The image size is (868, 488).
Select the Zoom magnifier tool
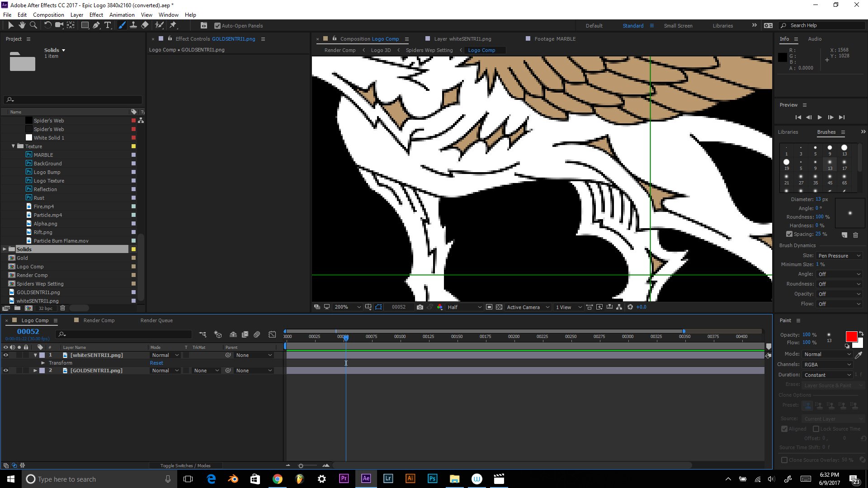point(33,25)
